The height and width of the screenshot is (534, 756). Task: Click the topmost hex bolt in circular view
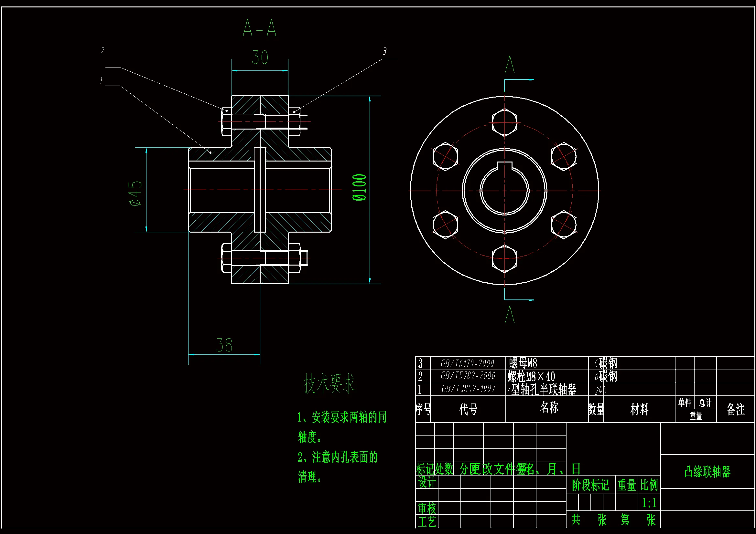[504, 122]
